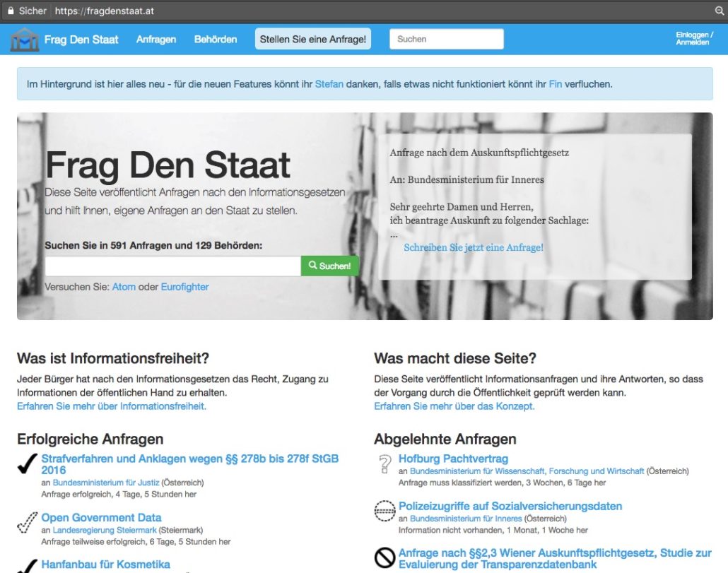
Task: Open the Bundesministerium für Justiz authority link
Action: tap(106, 483)
